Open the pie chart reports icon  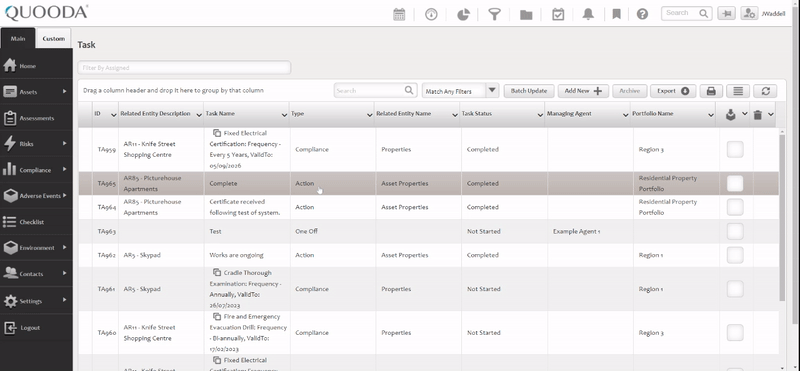(x=463, y=14)
